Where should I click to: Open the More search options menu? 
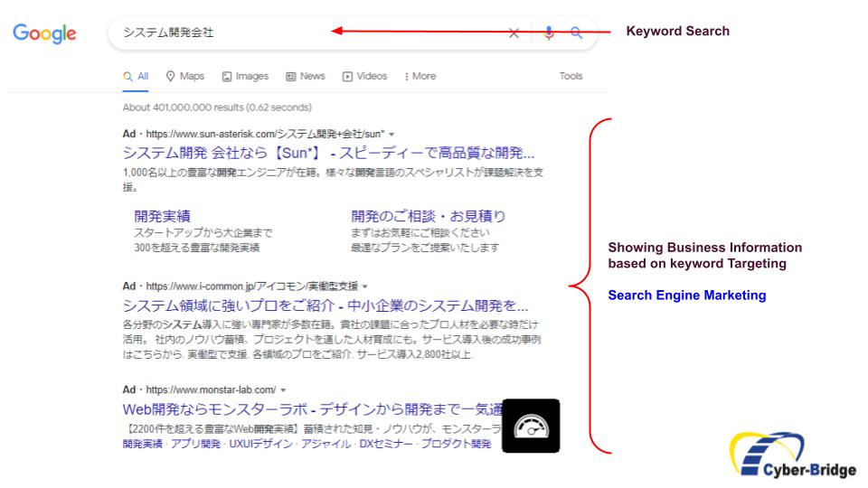coord(420,76)
